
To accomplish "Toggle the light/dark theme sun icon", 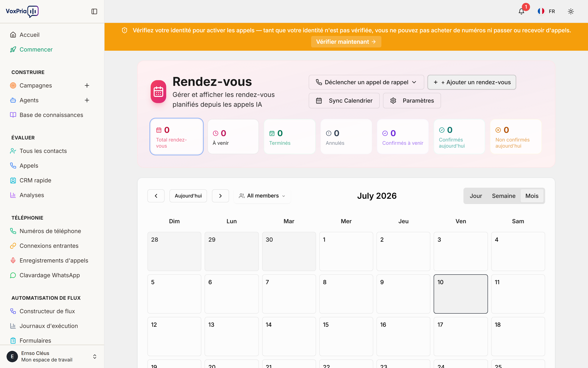I will coord(571,11).
